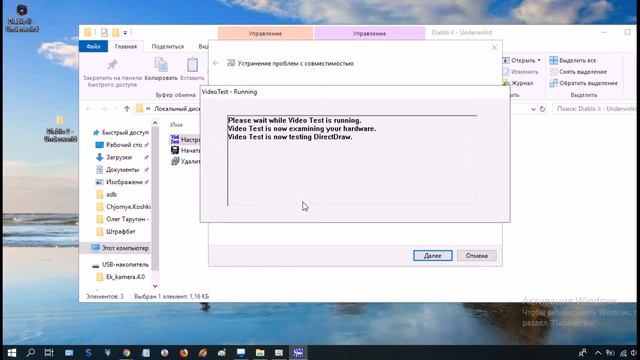
Task: Close the compatibility troubleshooter dialog
Action: [x=494, y=48]
